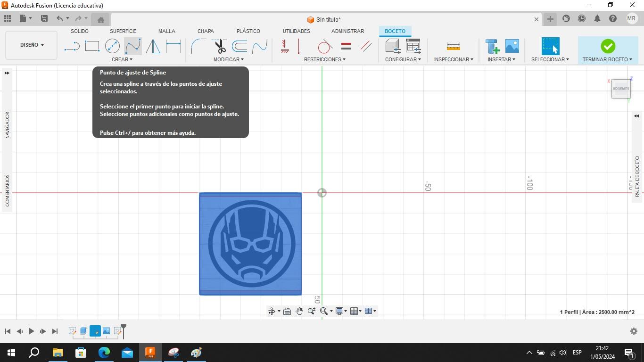
Task: Switch to the Plástico tab
Action: point(248,31)
